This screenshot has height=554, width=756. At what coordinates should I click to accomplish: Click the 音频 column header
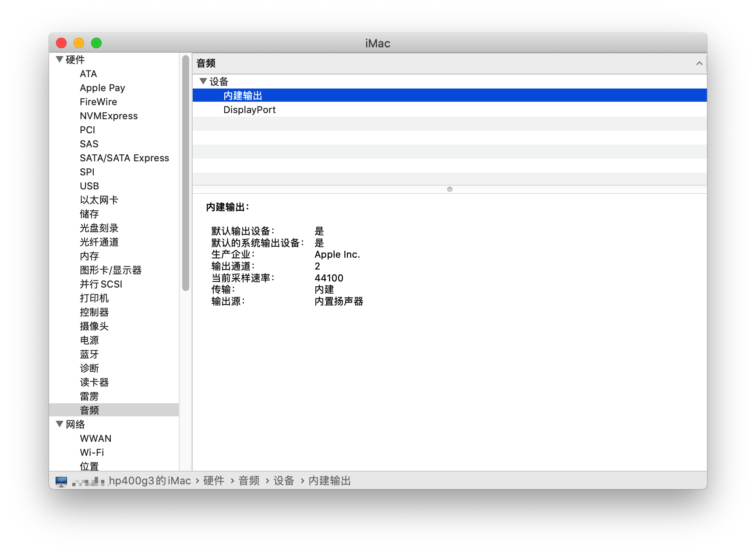450,63
